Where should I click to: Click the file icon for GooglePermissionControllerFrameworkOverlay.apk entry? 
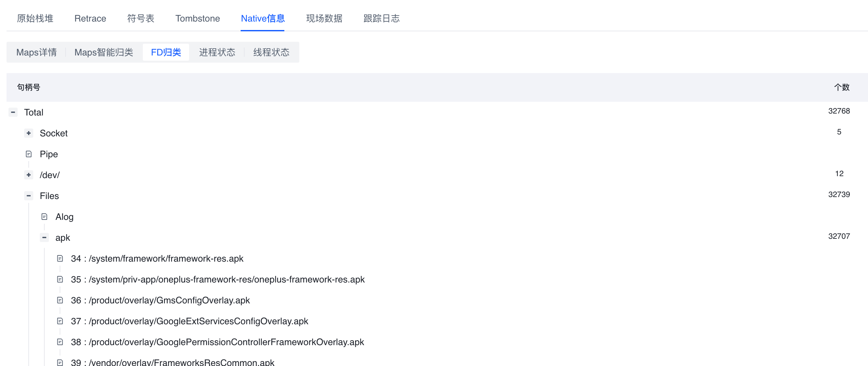pos(60,342)
